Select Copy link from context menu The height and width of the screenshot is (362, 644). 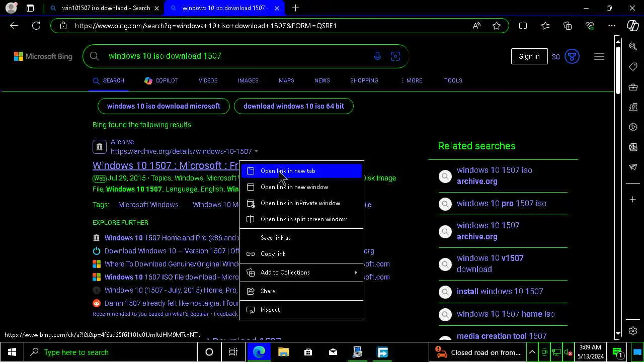tap(301, 254)
